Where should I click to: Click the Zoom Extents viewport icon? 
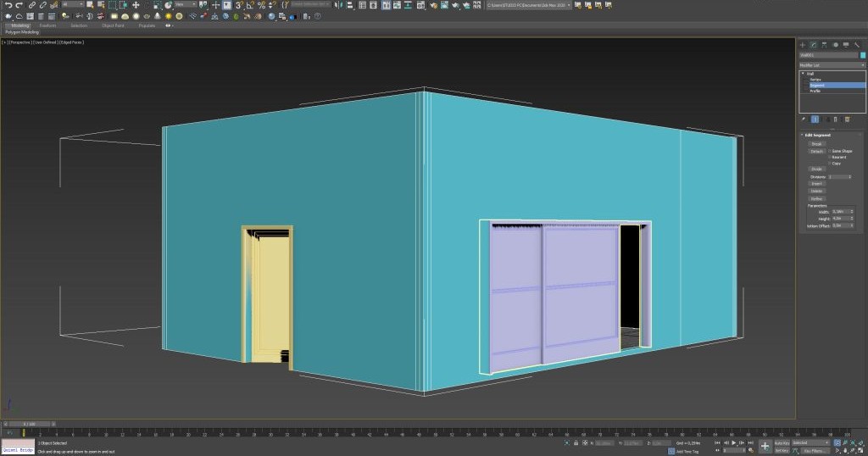[x=853, y=442]
